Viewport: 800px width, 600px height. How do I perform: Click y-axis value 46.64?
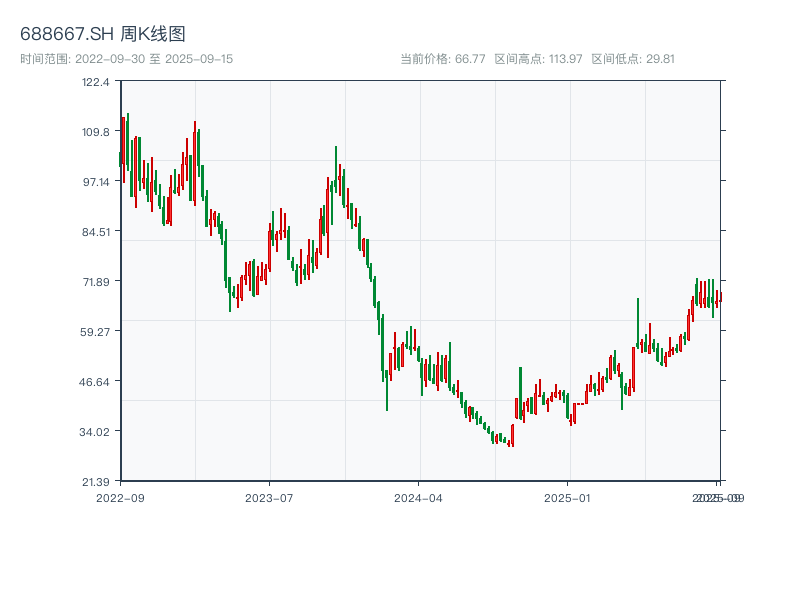[94, 382]
